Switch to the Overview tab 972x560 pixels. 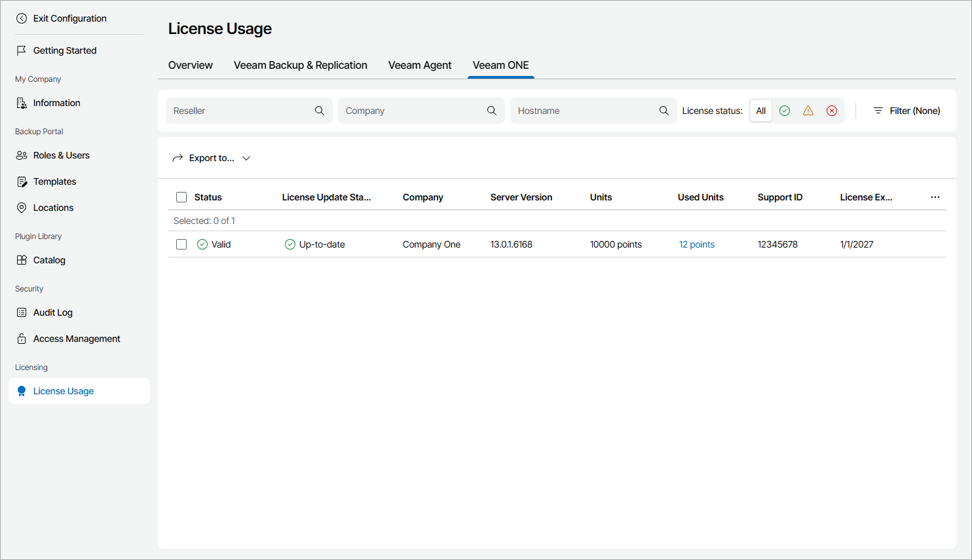click(190, 65)
